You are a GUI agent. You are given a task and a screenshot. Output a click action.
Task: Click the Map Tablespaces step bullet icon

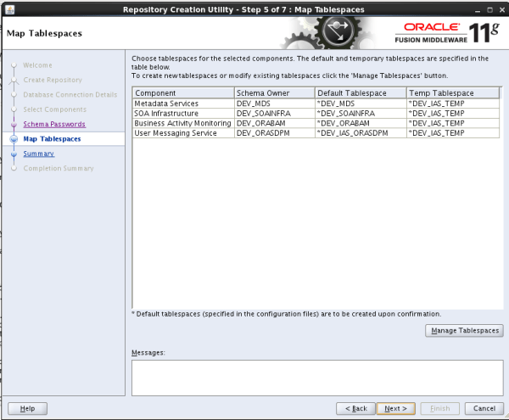click(14, 139)
